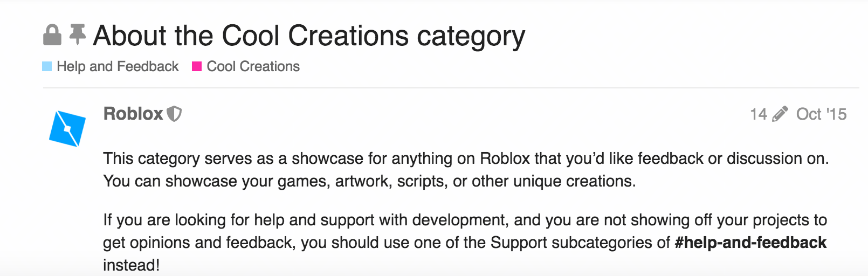Click the About the Cool Creations category title
868x276 pixels.
[308, 36]
